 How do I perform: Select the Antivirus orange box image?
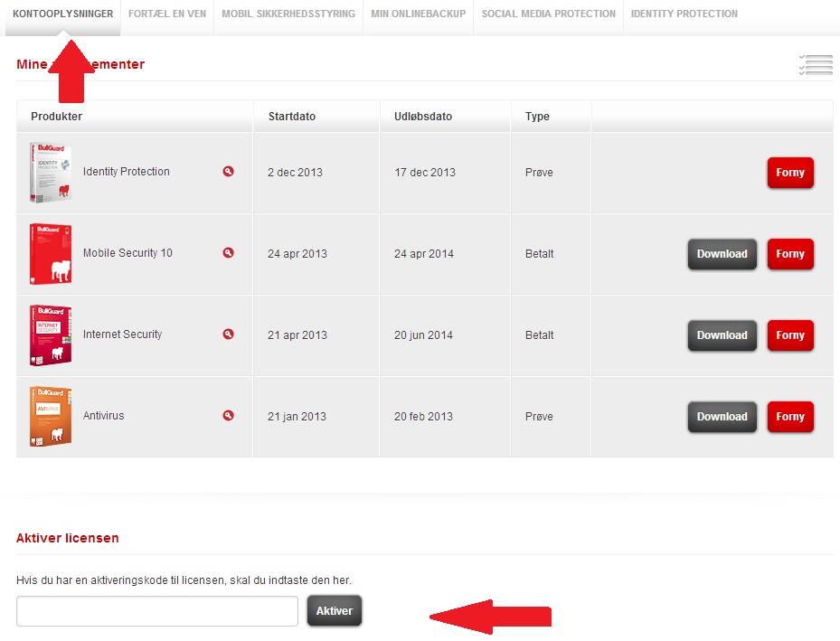[51, 417]
